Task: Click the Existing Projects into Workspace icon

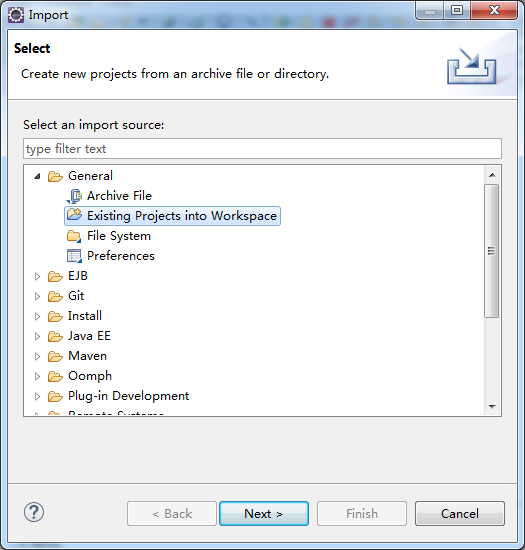Action: point(74,214)
